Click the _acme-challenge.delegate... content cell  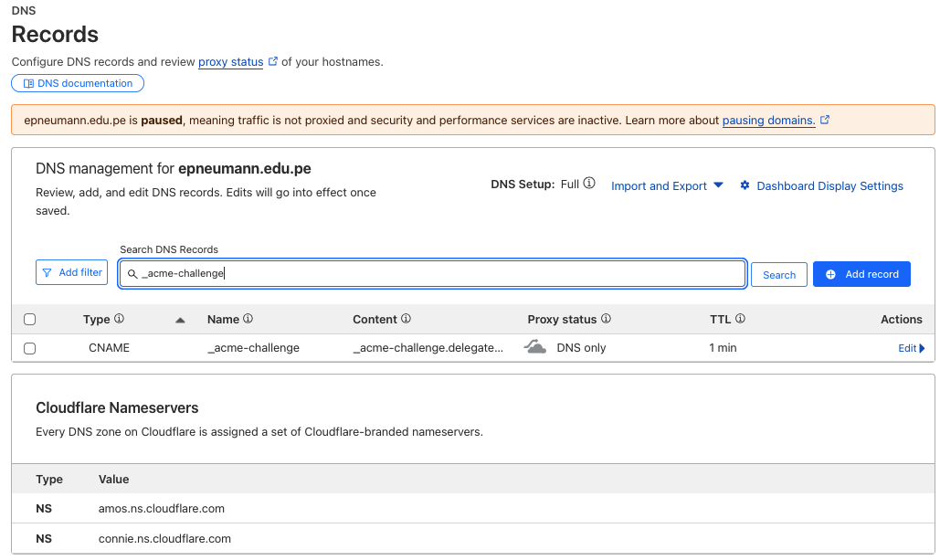[428, 348]
